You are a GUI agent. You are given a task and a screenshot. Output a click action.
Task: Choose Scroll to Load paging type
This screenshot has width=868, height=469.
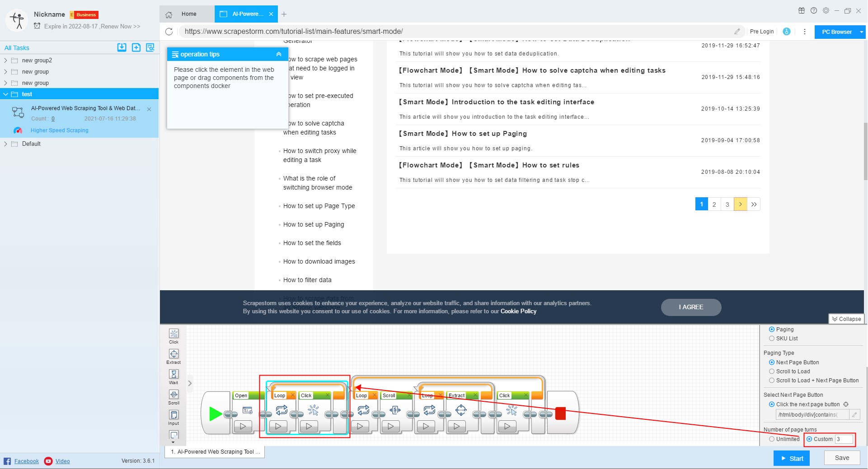772,371
